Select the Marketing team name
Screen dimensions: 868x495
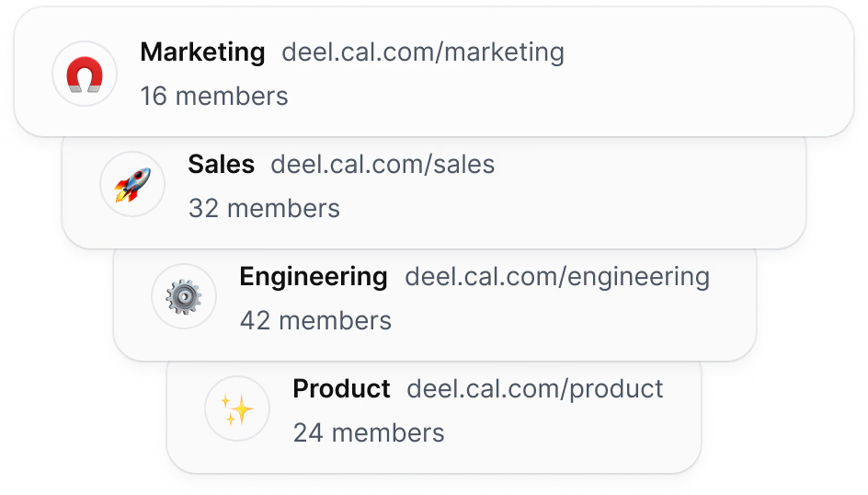202,52
